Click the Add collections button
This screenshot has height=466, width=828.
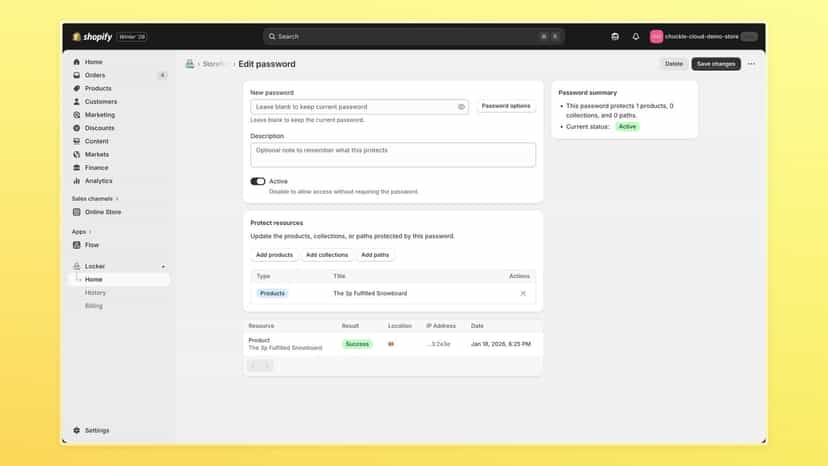click(x=327, y=255)
